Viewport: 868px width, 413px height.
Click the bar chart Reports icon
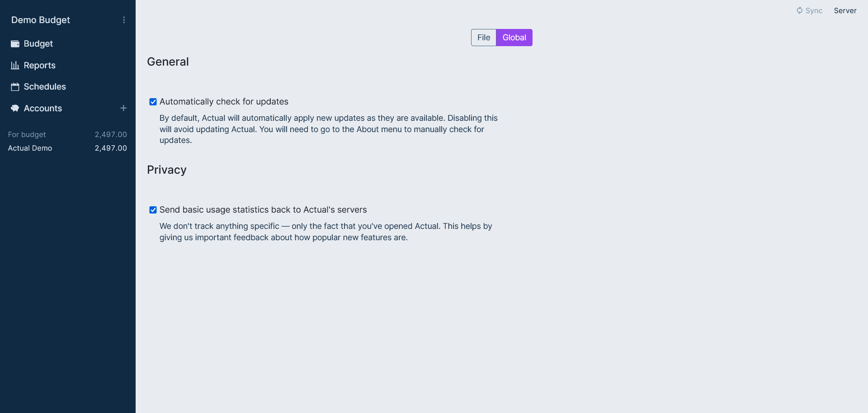(x=15, y=65)
